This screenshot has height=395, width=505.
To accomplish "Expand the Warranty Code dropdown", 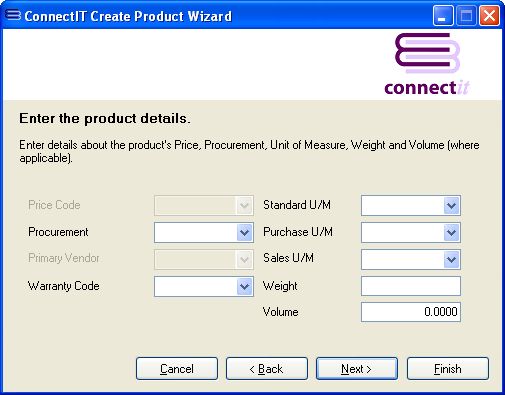I will pyautogui.click(x=244, y=286).
